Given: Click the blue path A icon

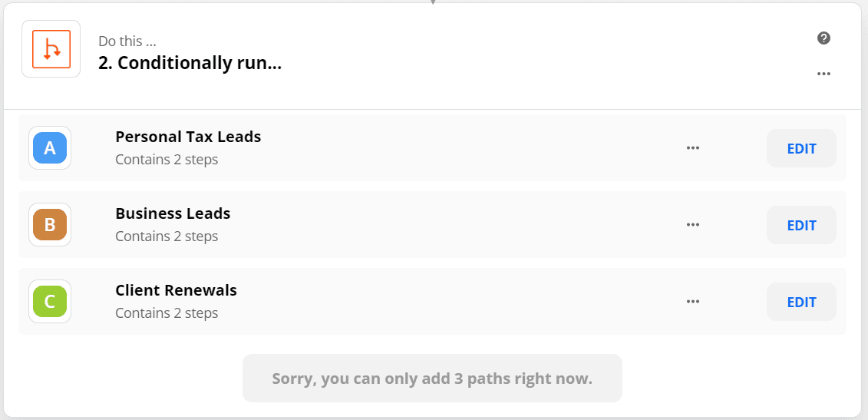Looking at the screenshot, I should tap(50, 148).
